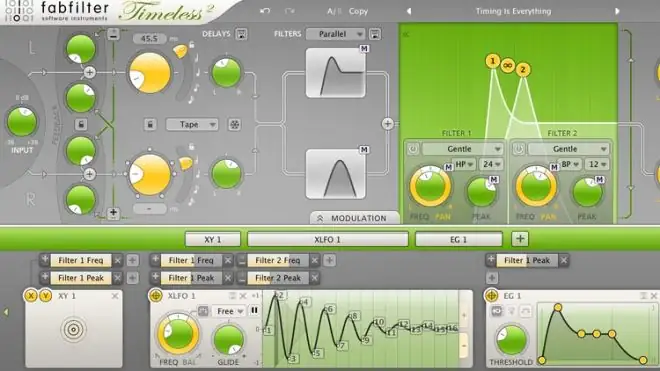
Task: Toggle M badge on top filter thumbnail
Action: tap(364, 49)
